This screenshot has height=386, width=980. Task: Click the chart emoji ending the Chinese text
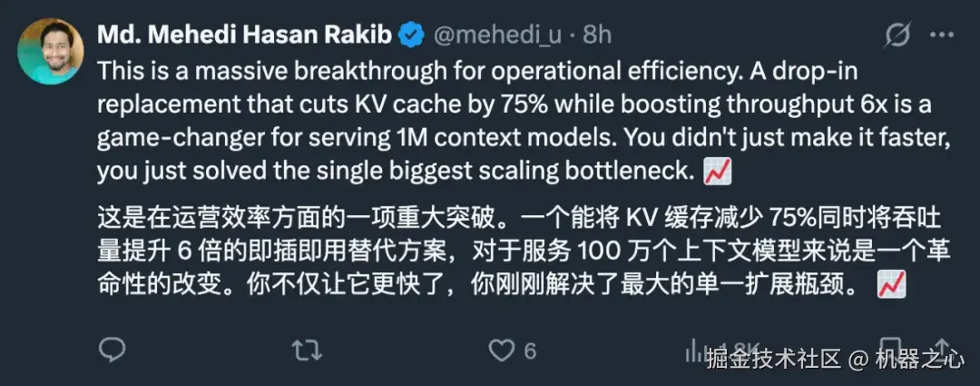889,287
